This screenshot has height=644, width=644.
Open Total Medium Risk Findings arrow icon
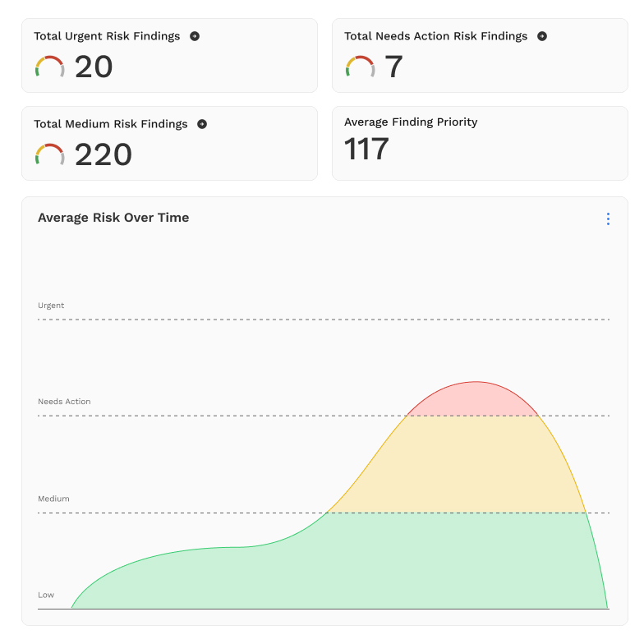[x=202, y=124]
